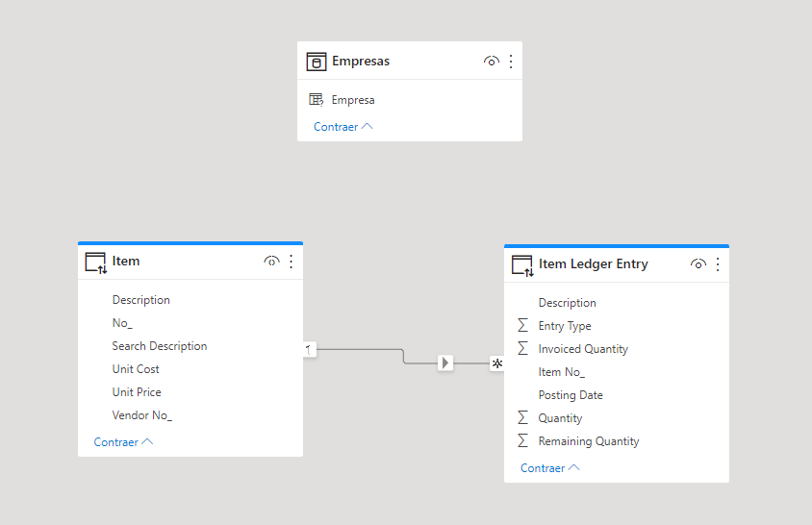Select the Unit Price field in Item

click(x=137, y=392)
